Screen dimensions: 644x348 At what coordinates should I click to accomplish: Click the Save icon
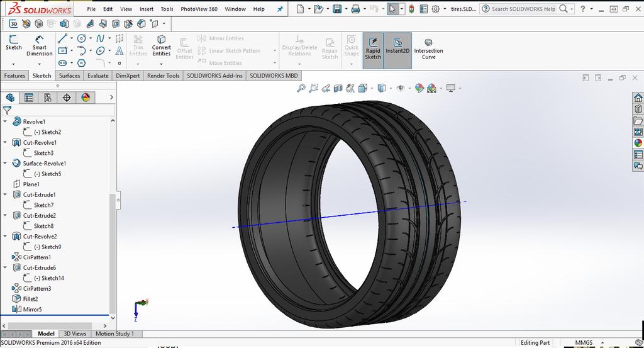pos(337,9)
